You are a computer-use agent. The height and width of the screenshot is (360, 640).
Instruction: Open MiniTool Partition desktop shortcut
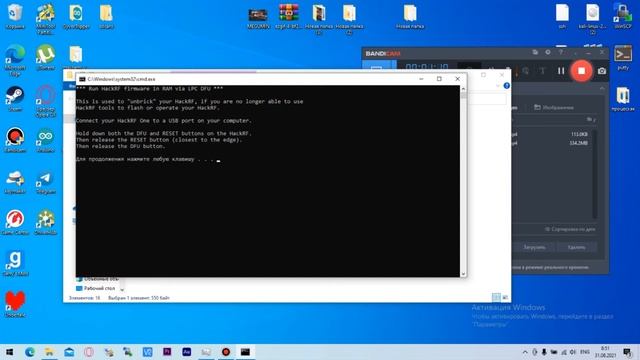coord(45,18)
